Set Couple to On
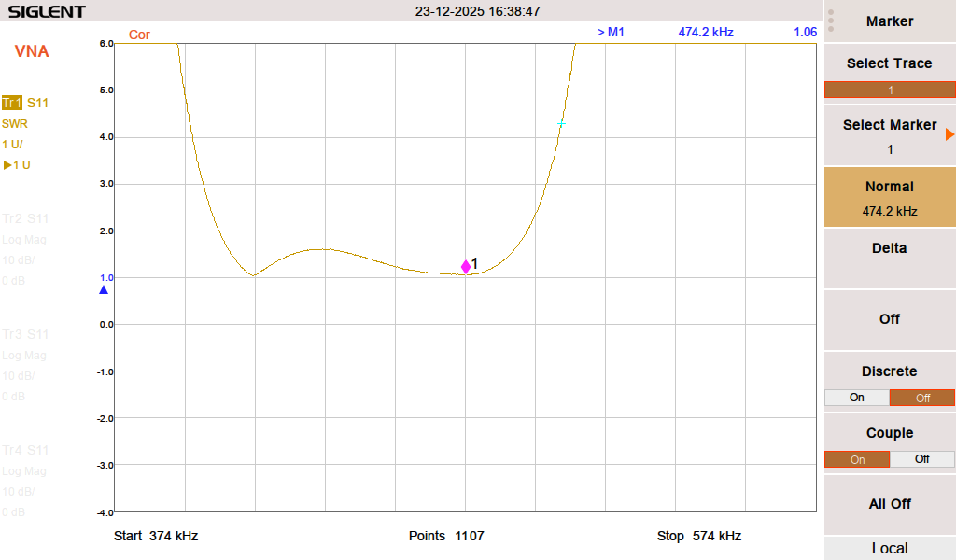 coord(856,459)
